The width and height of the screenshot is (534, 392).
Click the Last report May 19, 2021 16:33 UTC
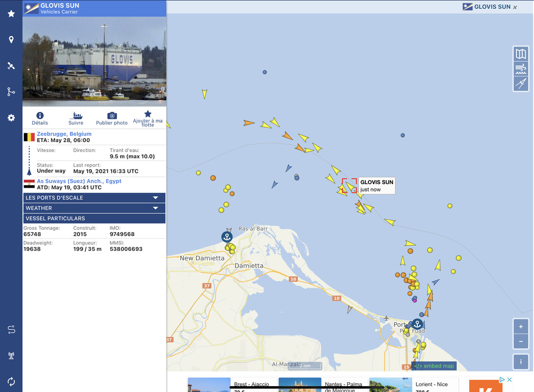tap(106, 171)
